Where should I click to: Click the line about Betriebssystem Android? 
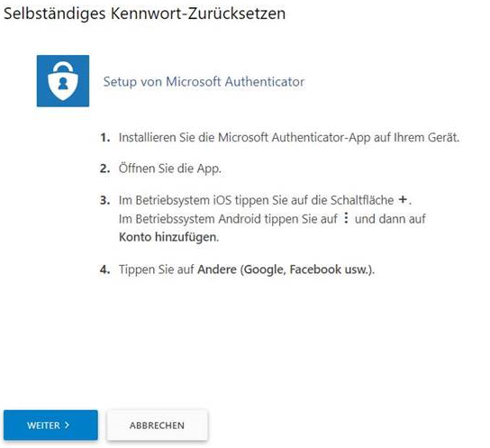[x=272, y=218]
